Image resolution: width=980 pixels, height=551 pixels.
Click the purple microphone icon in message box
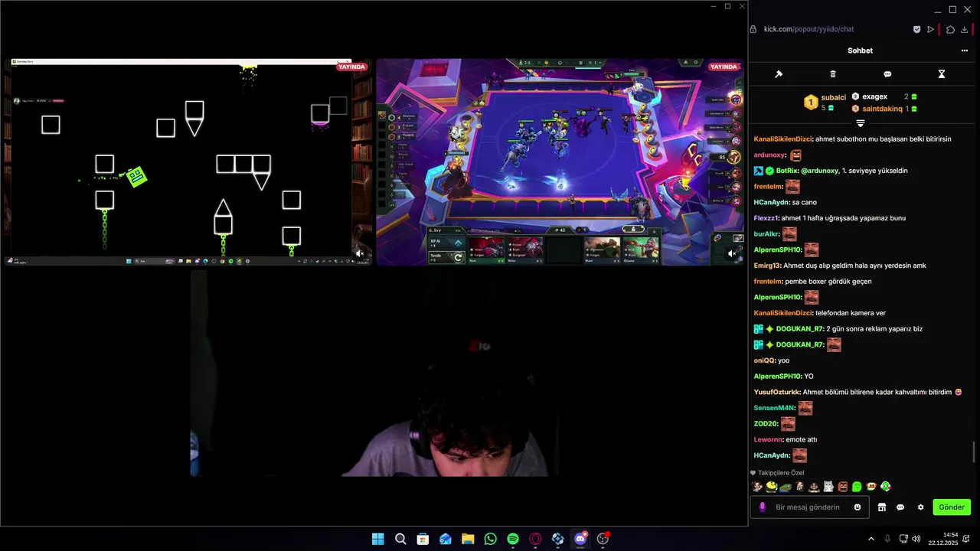pos(762,507)
